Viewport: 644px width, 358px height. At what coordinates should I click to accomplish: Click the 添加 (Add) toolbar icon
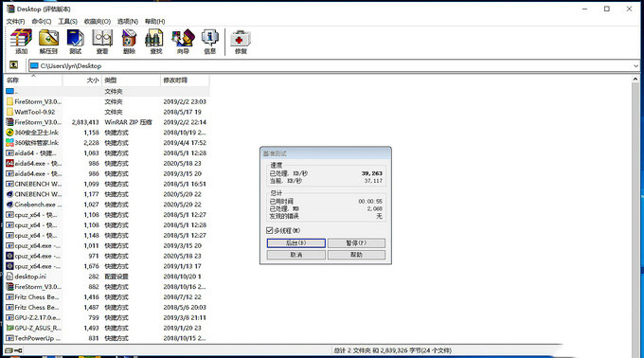coord(22,42)
